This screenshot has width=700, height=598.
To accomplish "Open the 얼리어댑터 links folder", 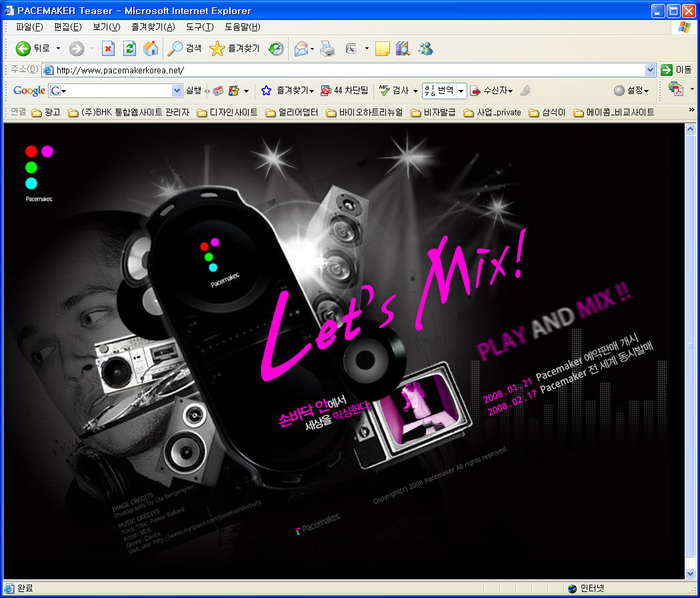I will point(292,113).
